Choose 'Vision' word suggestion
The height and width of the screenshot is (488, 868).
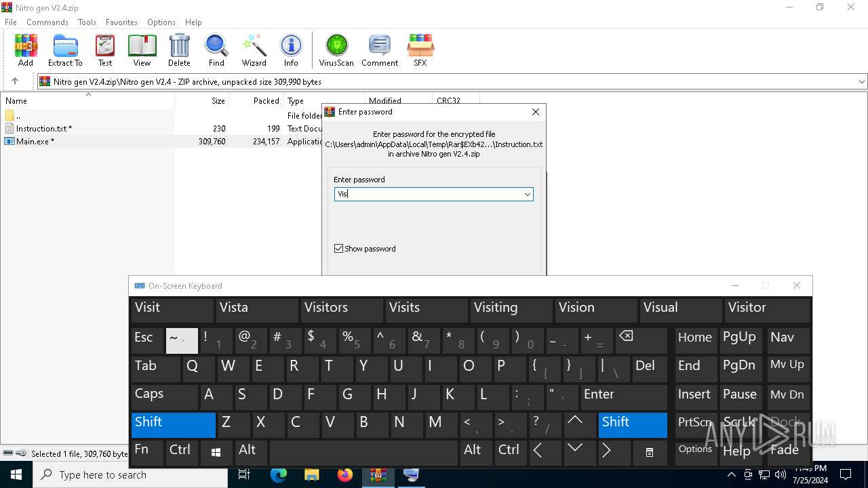coord(596,310)
